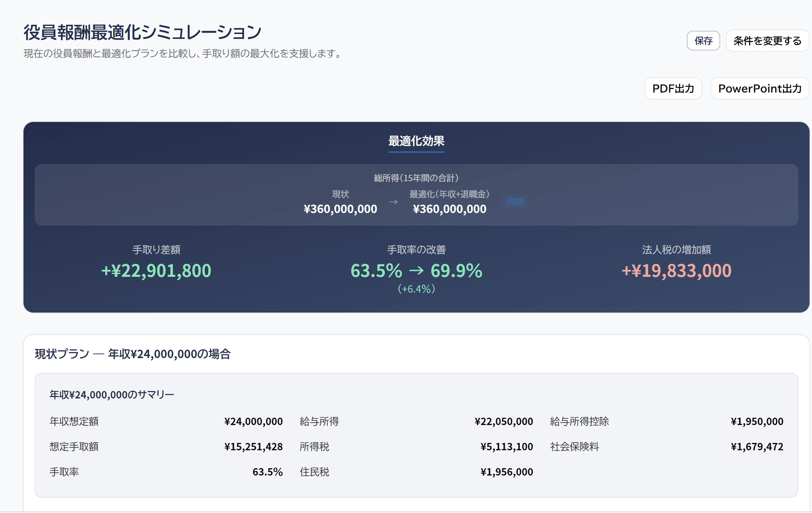This screenshot has height=513, width=812.
Task: Click 想定手取額 value ¥15,251,428
Action: pyautogui.click(x=253, y=447)
